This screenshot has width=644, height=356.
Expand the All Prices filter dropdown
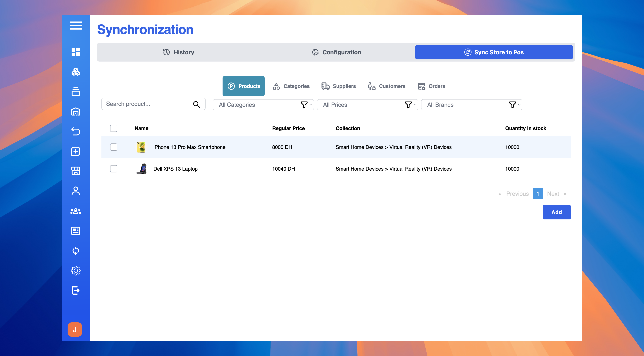(x=367, y=105)
